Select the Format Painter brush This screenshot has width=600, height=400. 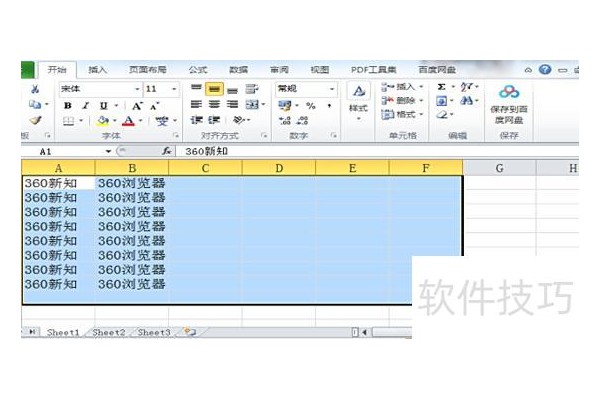click(35, 121)
